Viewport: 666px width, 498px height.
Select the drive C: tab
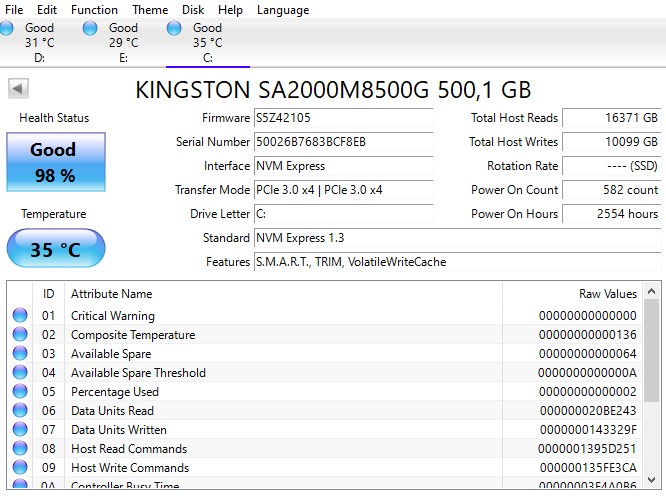click(207, 42)
